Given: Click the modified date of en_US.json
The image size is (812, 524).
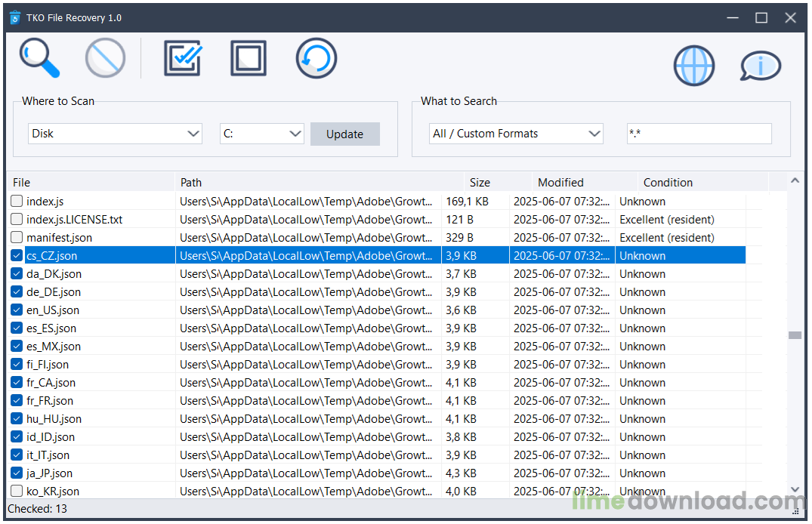Looking at the screenshot, I should point(561,310).
